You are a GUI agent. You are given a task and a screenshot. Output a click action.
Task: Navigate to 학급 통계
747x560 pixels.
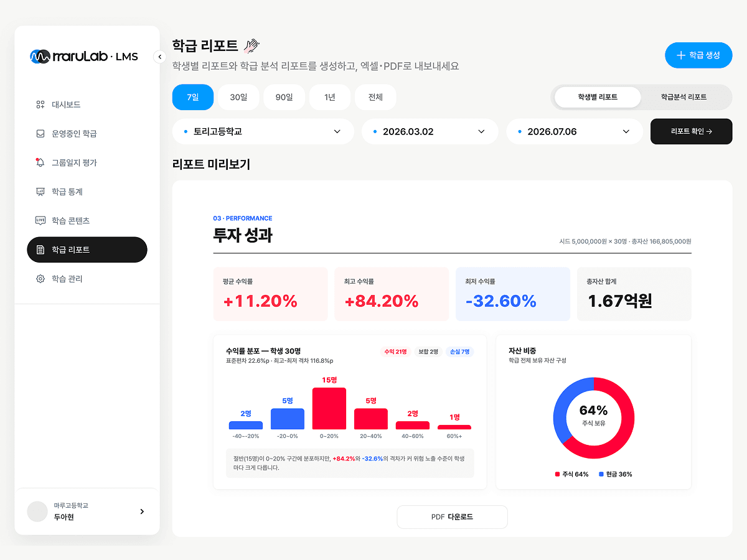pyautogui.click(x=87, y=192)
